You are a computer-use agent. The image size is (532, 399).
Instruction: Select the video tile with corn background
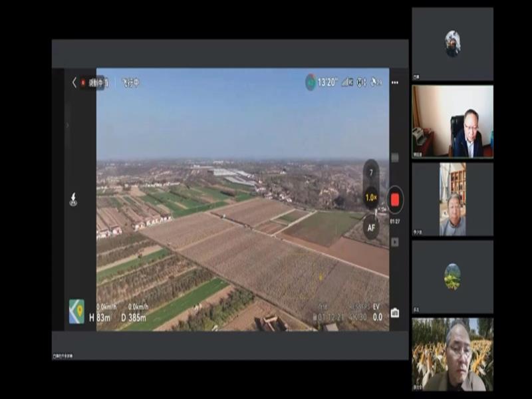[x=453, y=354]
